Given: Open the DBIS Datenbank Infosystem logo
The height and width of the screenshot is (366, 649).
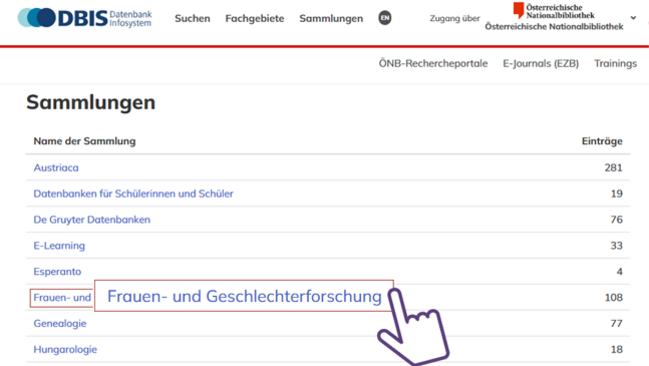Looking at the screenshot, I should pos(85,18).
